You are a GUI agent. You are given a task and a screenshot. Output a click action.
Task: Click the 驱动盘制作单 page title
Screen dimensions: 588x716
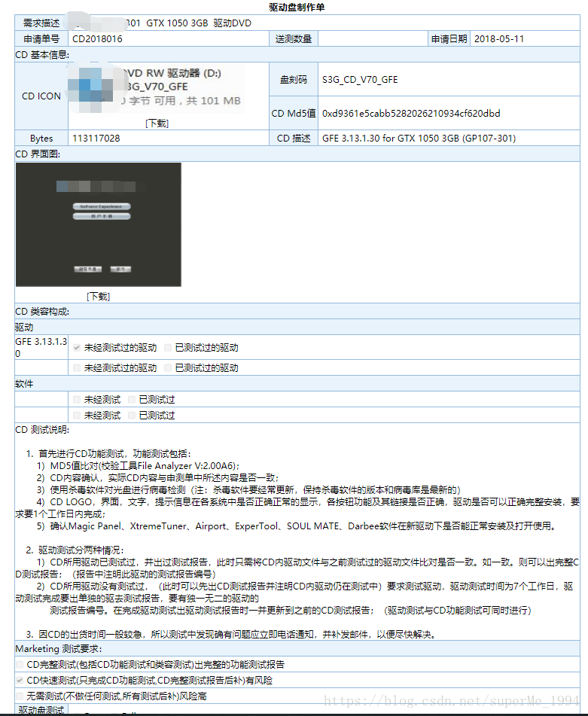[x=297, y=8]
